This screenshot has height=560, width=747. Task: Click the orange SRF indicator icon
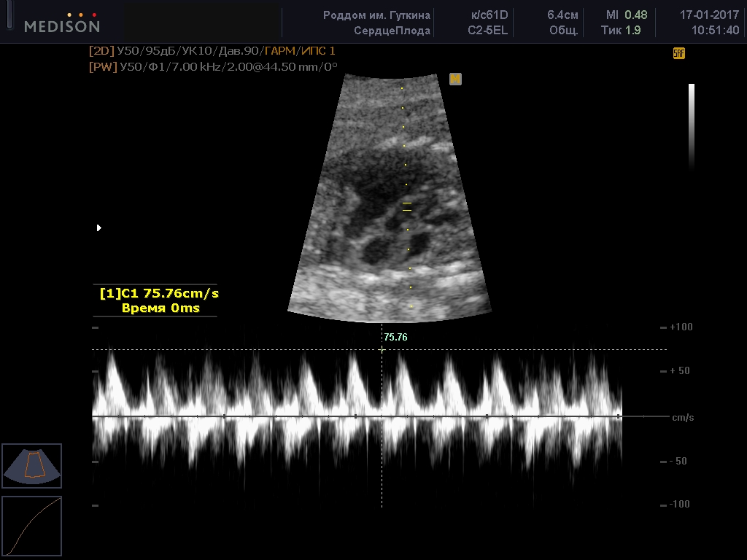(679, 53)
